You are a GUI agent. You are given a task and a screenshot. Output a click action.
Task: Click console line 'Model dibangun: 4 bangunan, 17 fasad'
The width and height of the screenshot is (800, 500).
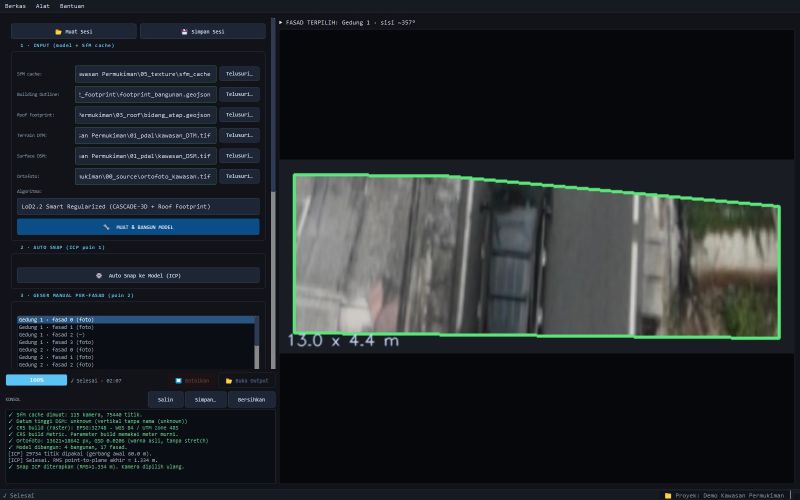[x=68, y=447]
